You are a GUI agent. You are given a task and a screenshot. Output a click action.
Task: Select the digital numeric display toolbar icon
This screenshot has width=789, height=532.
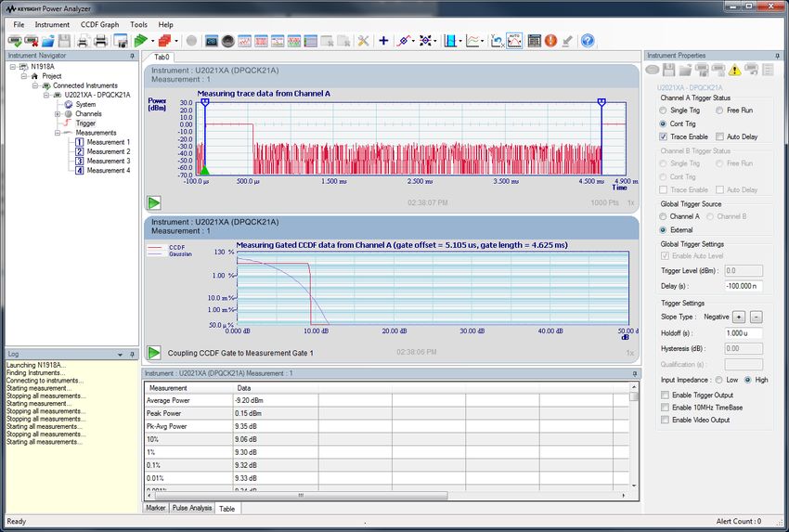pyautogui.click(x=212, y=41)
